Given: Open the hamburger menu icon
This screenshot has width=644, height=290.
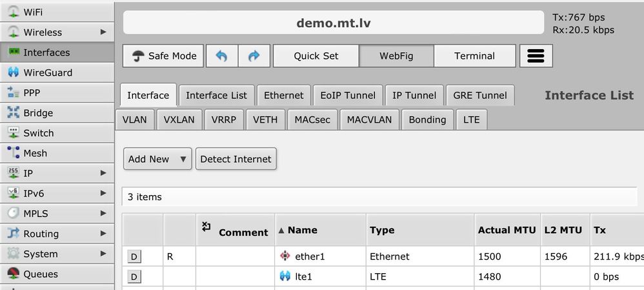Looking at the screenshot, I should 536,56.
